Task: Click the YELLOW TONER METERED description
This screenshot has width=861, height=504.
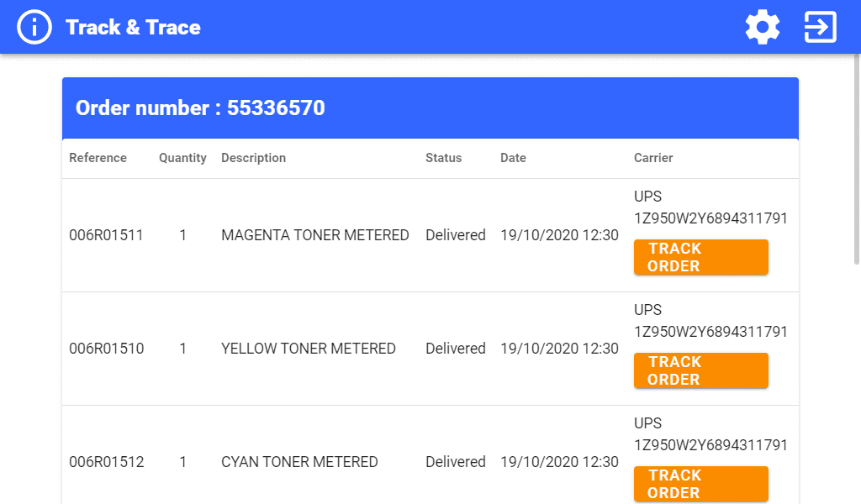Action: point(309,349)
